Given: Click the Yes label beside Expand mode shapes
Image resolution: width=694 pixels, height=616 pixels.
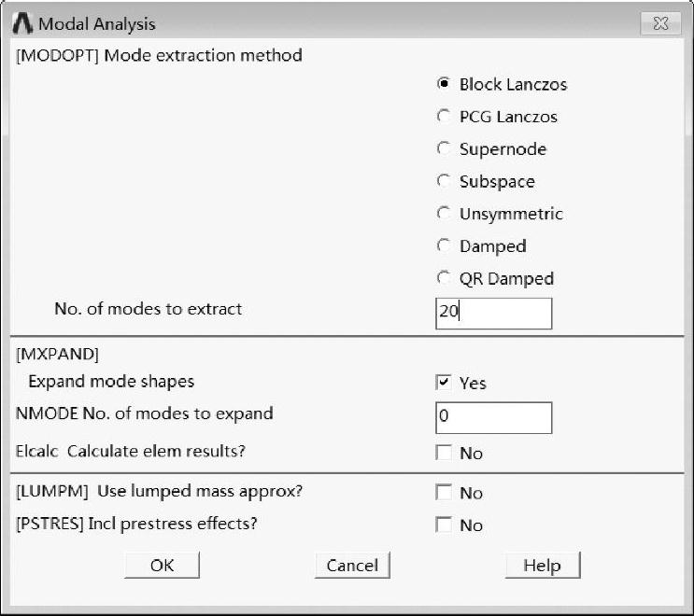Looking at the screenshot, I should pos(473,383).
